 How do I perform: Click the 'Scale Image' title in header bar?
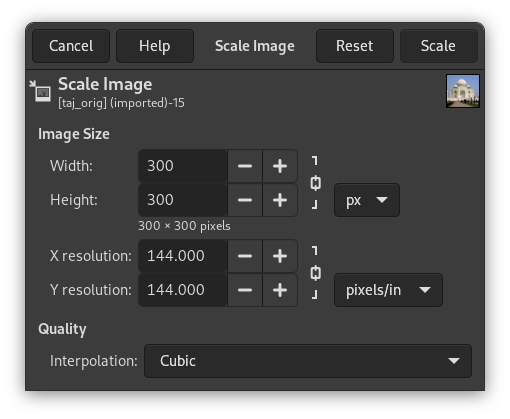click(x=255, y=46)
